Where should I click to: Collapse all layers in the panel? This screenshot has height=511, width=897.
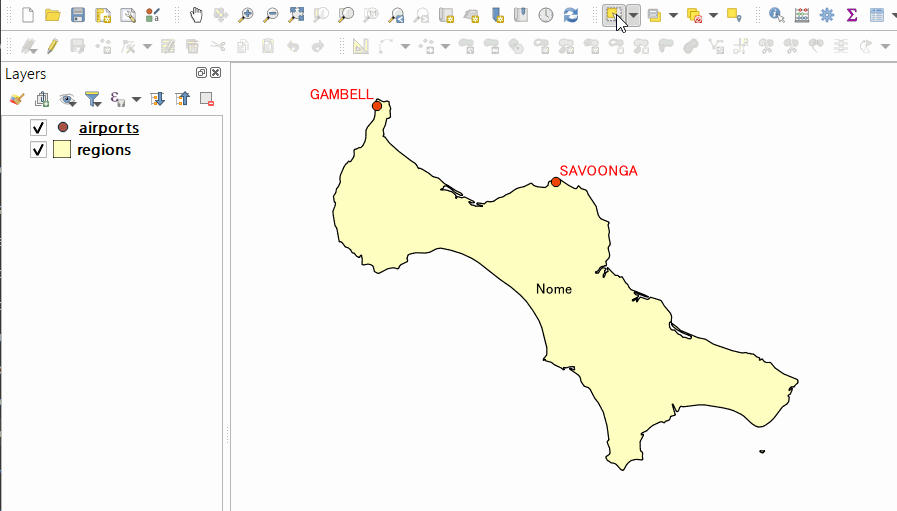[182, 99]
